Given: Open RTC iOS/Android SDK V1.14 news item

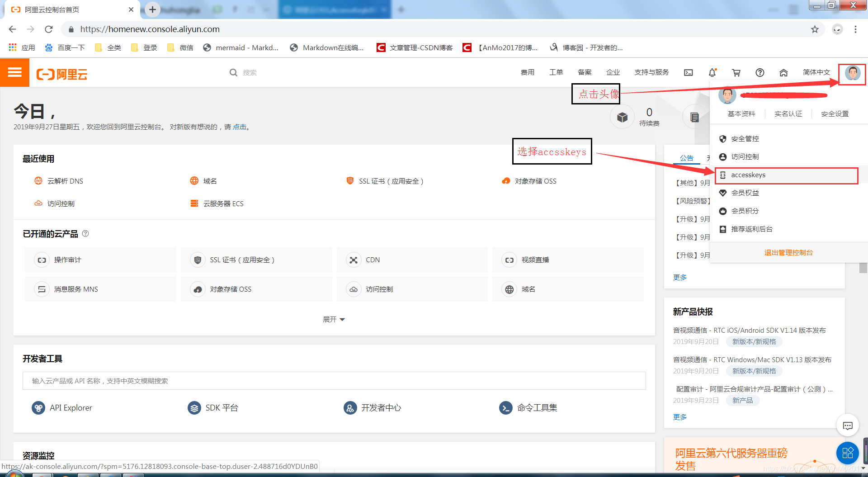Looking at the screenshot, I should pyautogui.click(x=749, y=331).
